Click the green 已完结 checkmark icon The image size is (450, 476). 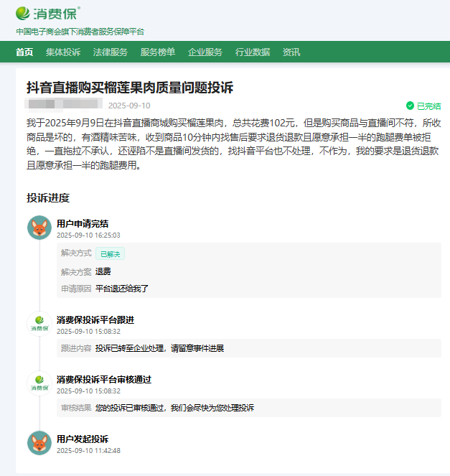pos(410,106)
